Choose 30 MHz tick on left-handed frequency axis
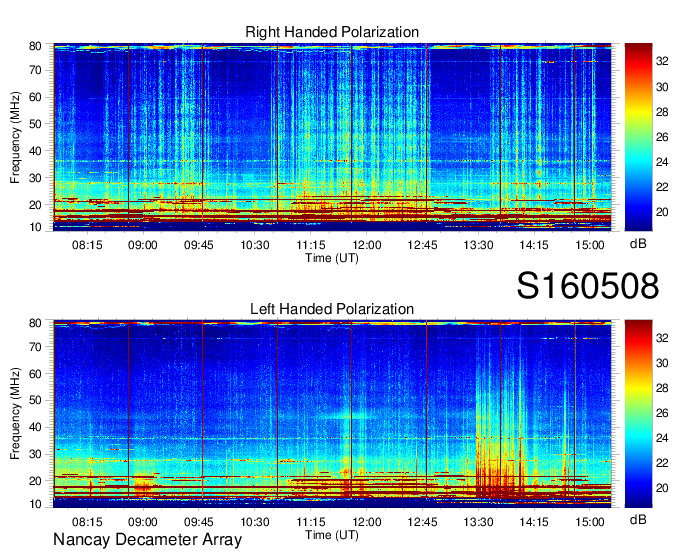This screenshot has width=680, height=552. tap(35, 454)
